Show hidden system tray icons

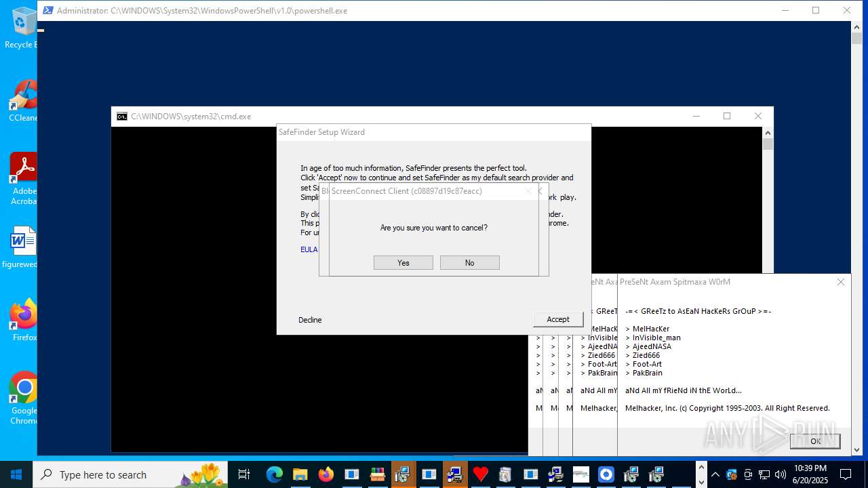click(x=715, y=474)
